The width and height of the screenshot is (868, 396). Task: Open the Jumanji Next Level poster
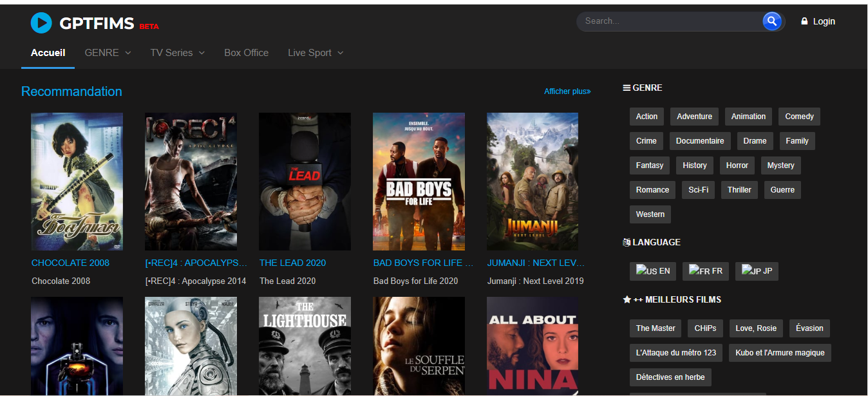(x=533, y=182)
